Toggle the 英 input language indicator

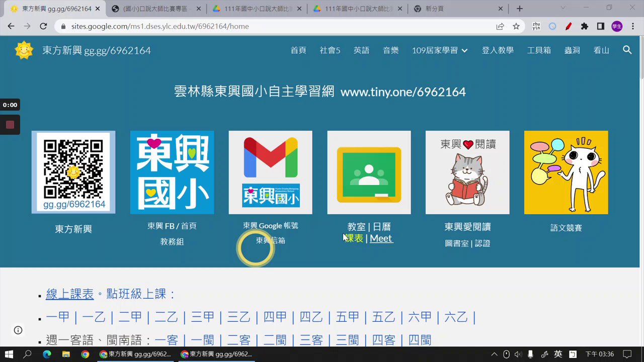[558, 354]
